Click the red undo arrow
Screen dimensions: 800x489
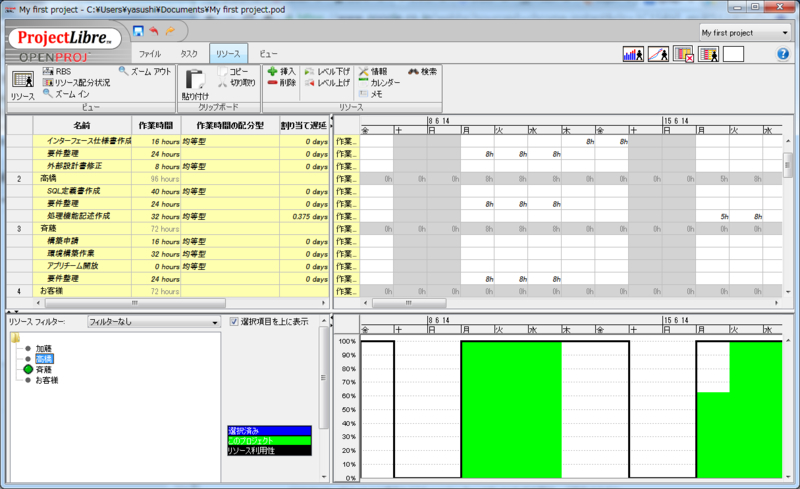(x=154, y=31)
